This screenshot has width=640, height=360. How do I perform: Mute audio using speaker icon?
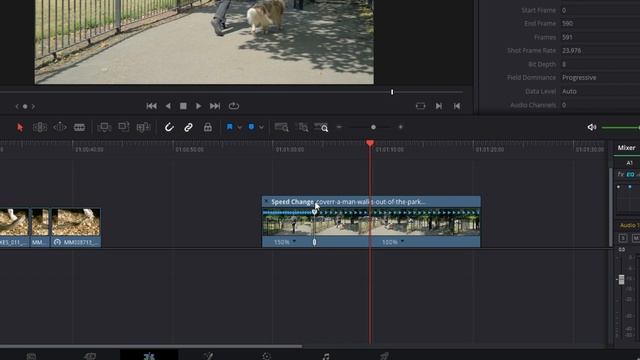tap(591, 127)
